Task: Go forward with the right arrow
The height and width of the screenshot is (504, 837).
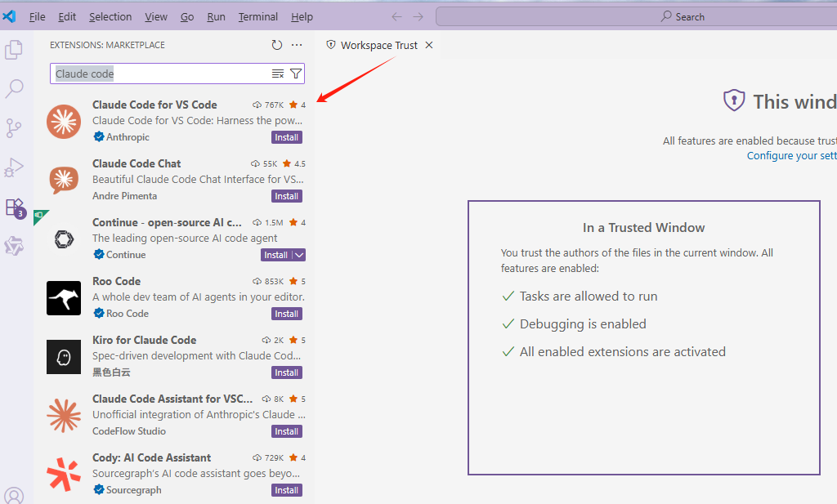Action: click(x=418, y=17)
